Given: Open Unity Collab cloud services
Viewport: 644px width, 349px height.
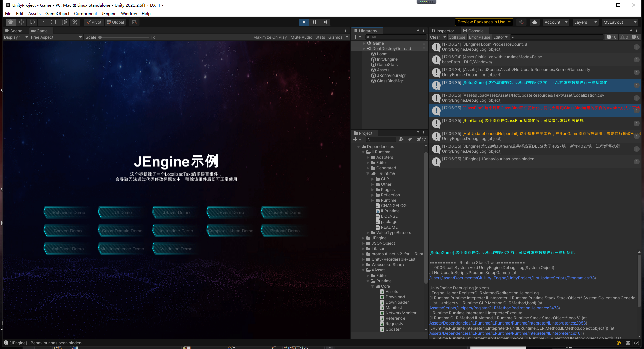Looking at the screenshot, I should [x=534, y=22].
